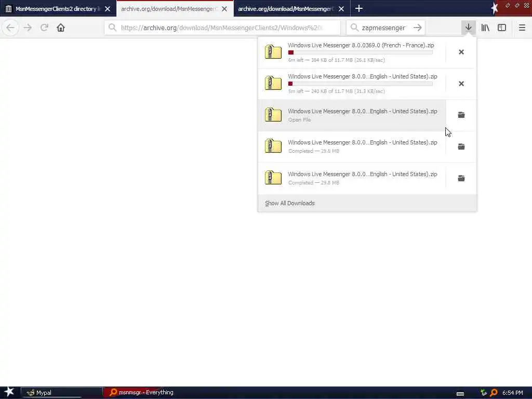Image resolution: width=532 pixels, height=399 pixels.
Task: Close the active archive.org download tab
Action: 224,9
